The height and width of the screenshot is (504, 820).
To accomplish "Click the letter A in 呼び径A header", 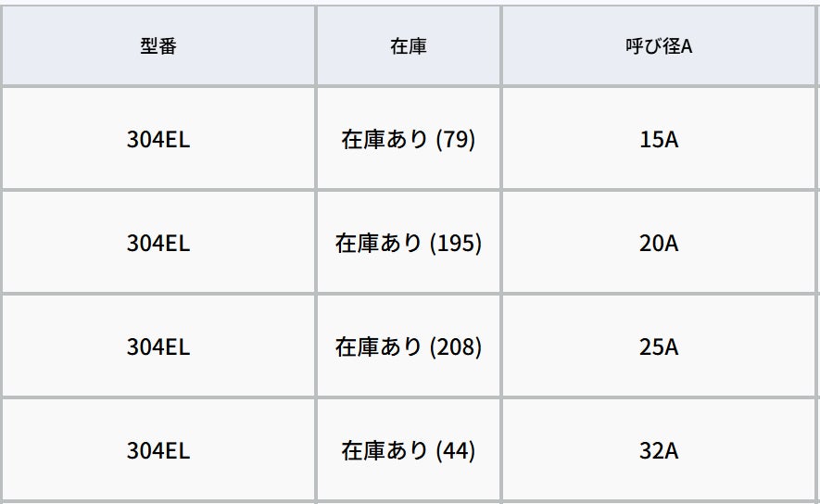I will [687, 46].
